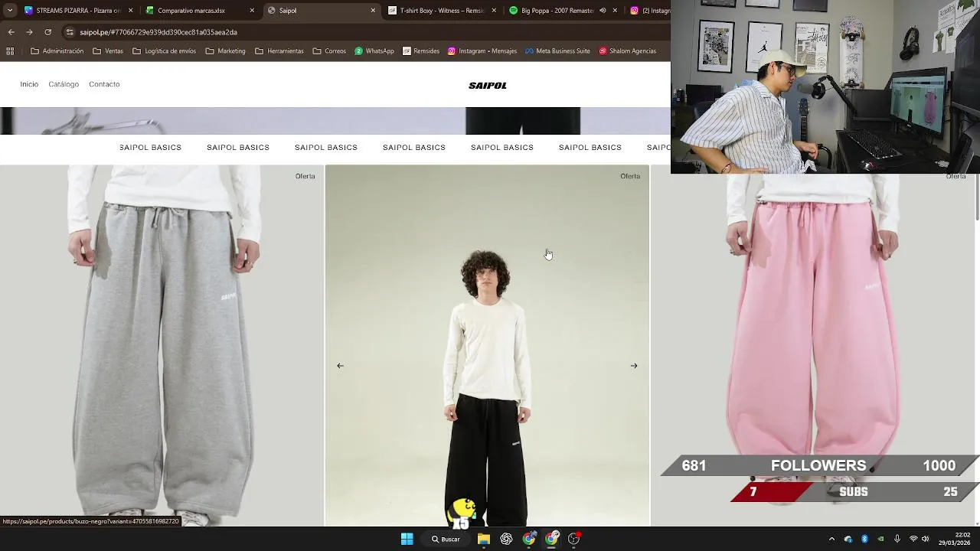The width and height of the screenshot is (980, 551).
Task: Click the SAIPOL logo in header
Action: click(488, 86)
